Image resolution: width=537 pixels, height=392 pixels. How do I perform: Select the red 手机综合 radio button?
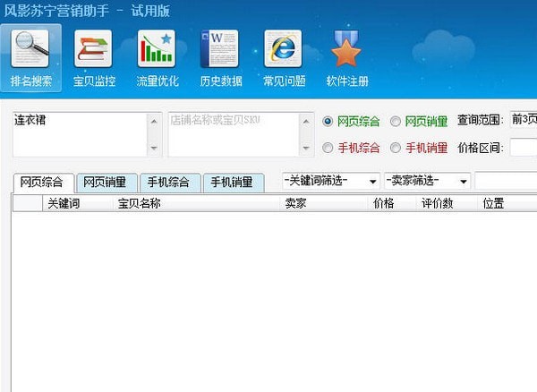coord(328,148)
